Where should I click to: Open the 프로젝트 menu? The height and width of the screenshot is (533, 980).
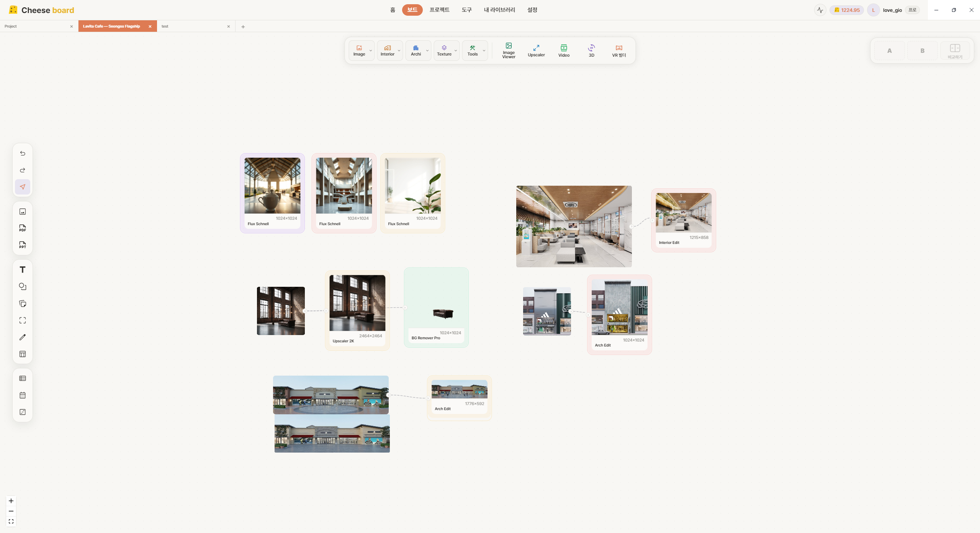(x=439, y=10)
